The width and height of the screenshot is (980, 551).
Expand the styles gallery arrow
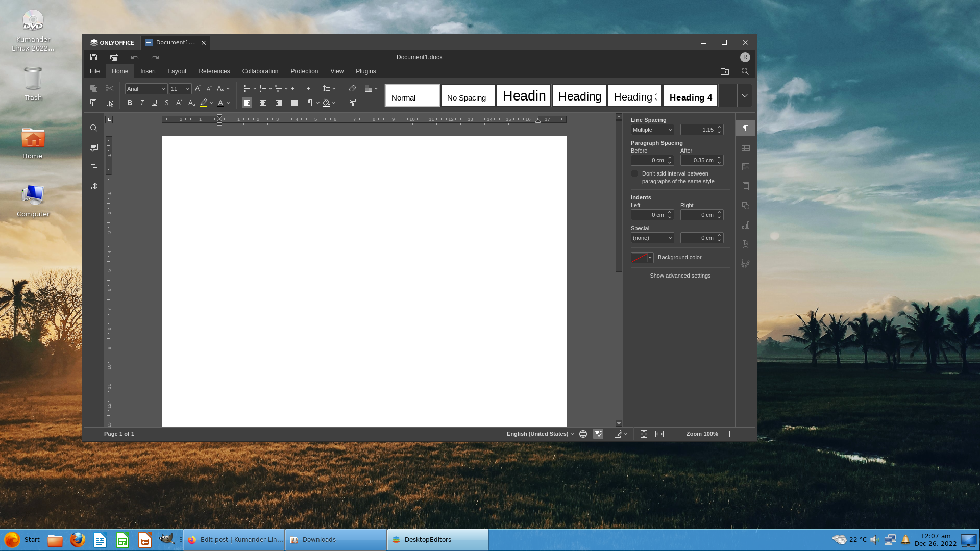tap(745, 95)
